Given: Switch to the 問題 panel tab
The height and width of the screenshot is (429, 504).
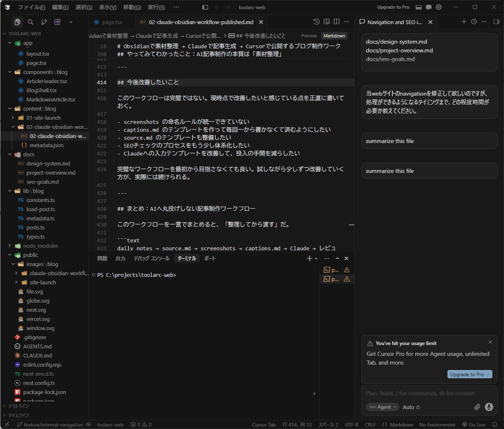Looking at the screenshot, I should (x=102, y=258).
